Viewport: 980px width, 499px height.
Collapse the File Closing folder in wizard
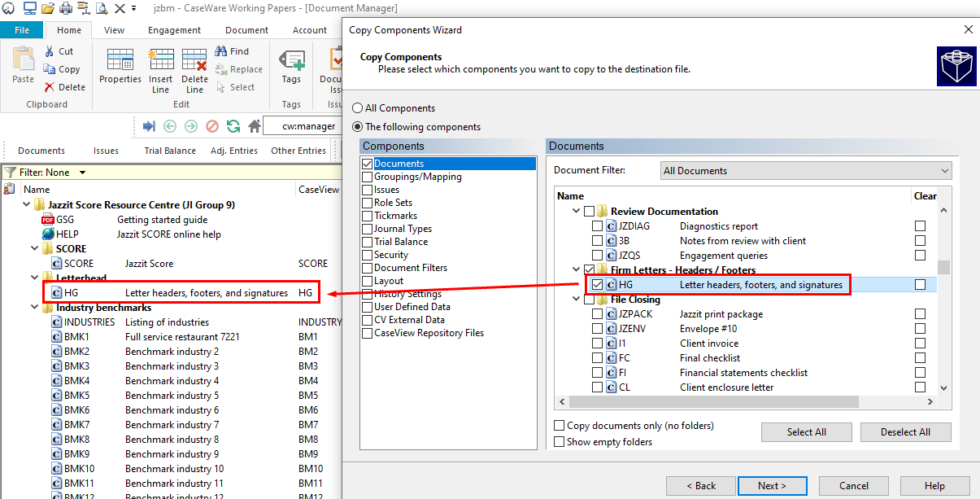click(576, 300)
